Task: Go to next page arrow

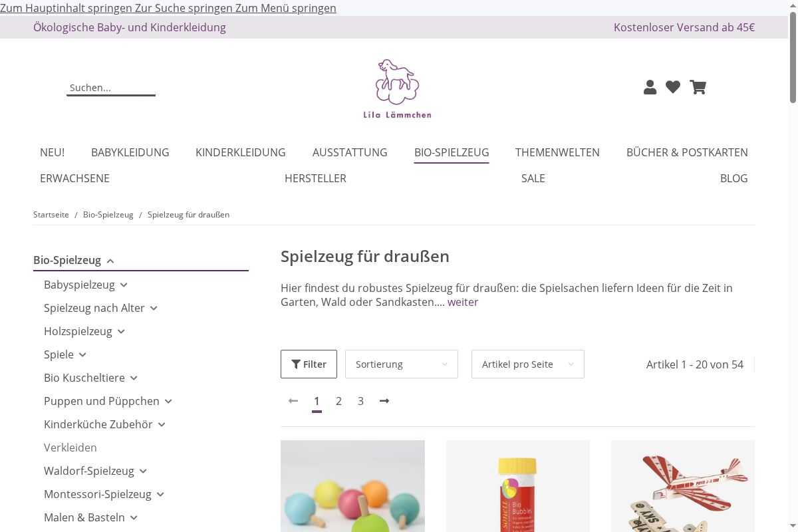Action: click(x=384, y=401)
